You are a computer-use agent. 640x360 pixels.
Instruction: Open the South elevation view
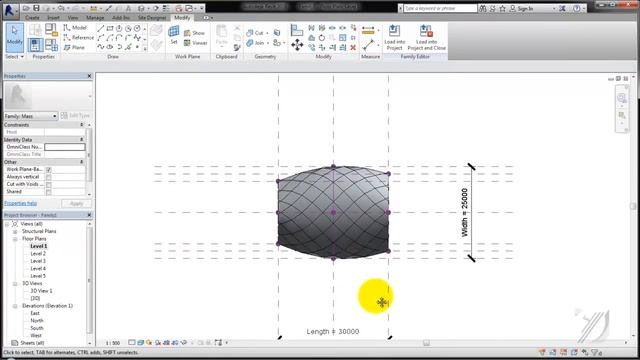(37, 328)
